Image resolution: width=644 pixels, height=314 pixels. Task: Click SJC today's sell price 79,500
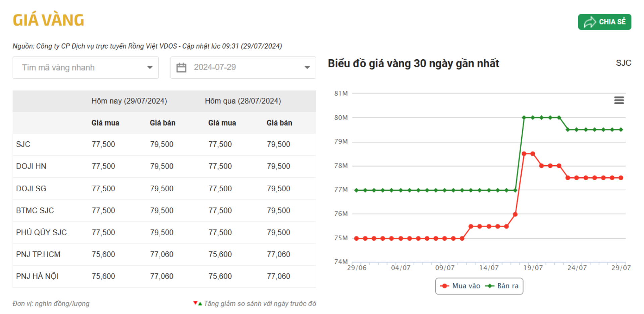(x=162, y=144)
